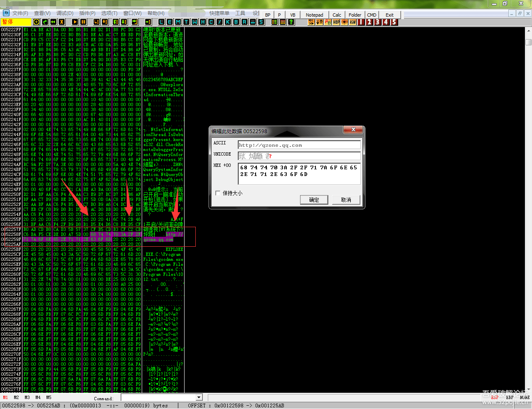This screenshot has height=409, width=532.
Task: Click the 取消 button in the dialog
Action: (346, 200)
